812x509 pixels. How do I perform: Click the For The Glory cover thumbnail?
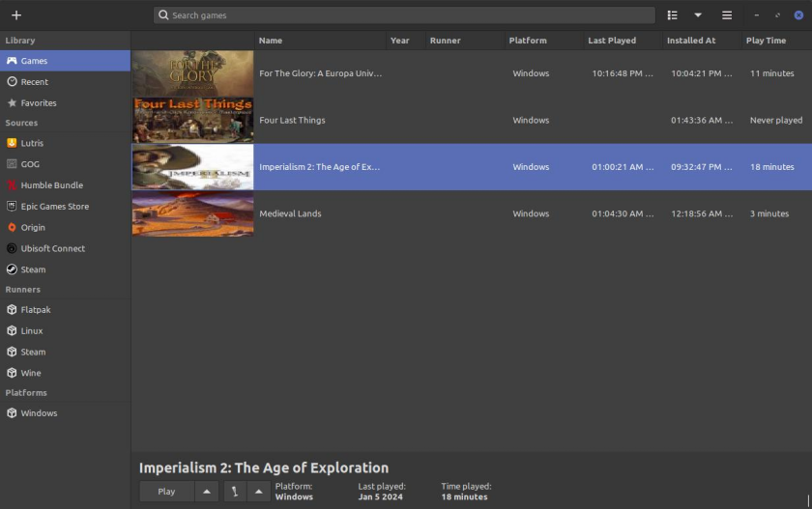192,73
